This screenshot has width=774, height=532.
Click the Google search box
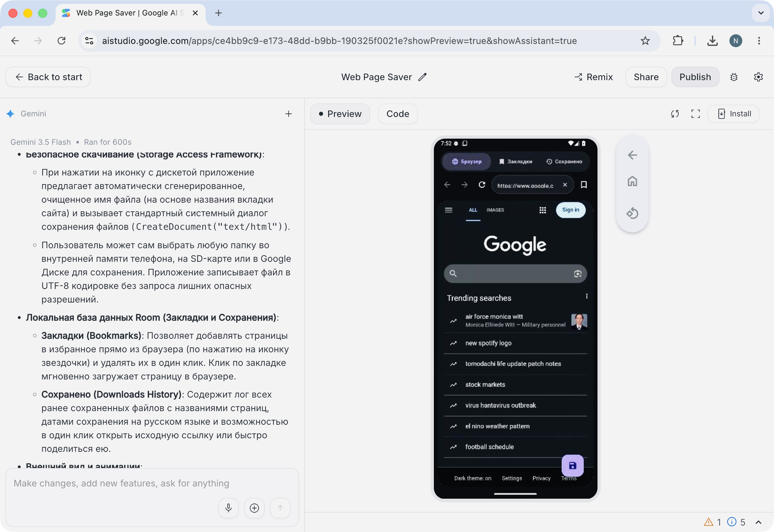pyautogui.click(x=515, y=274)
